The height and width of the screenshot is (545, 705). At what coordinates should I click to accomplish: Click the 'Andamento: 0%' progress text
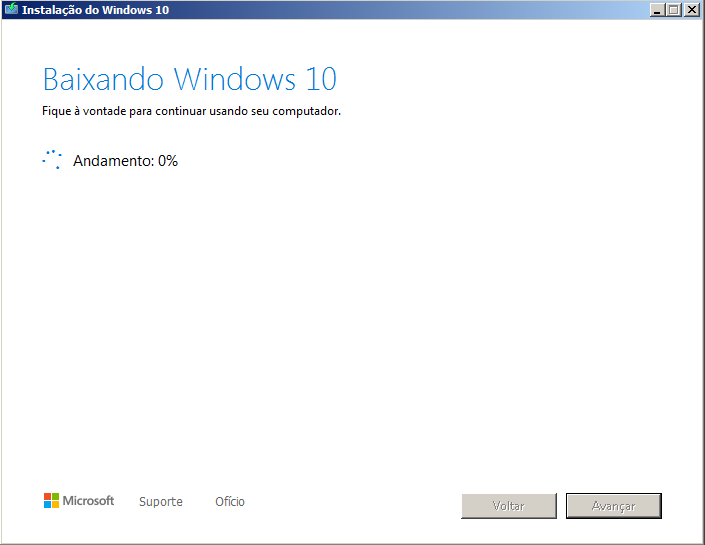click(x=125, y=161)
